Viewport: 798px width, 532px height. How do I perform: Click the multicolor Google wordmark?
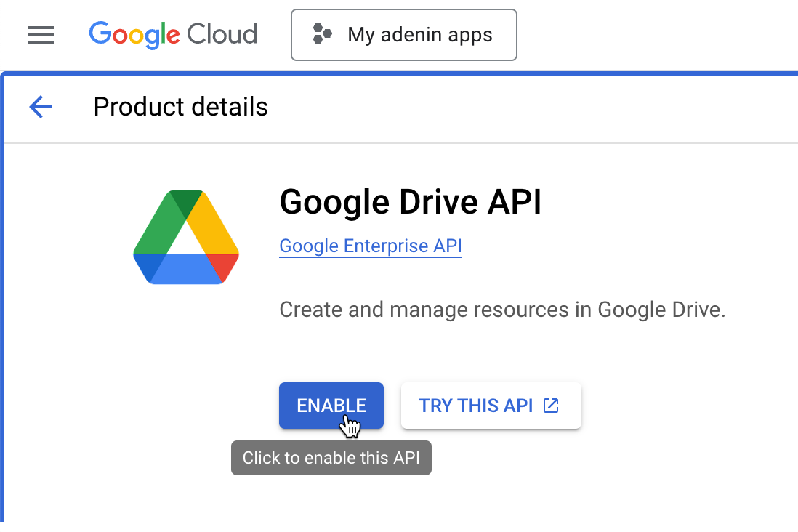(134, 35)
